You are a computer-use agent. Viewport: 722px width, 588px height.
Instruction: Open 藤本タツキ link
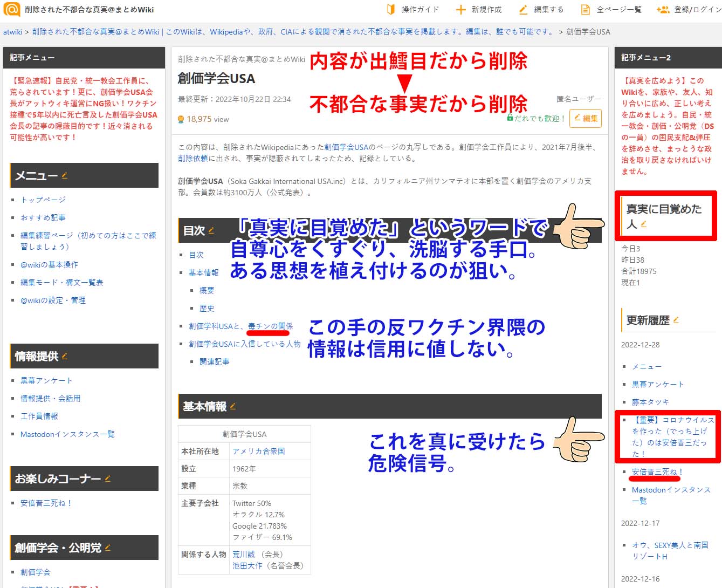click(650, 402)
